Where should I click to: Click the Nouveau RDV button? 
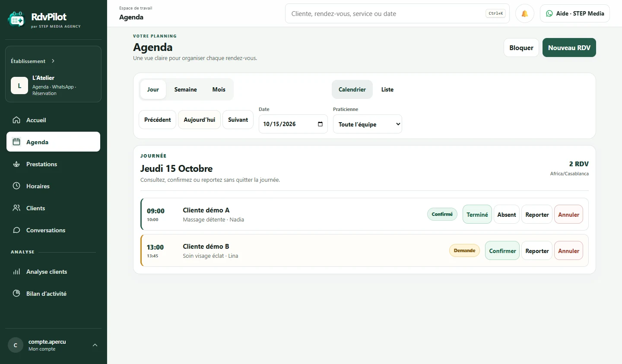tap(569, 47)
